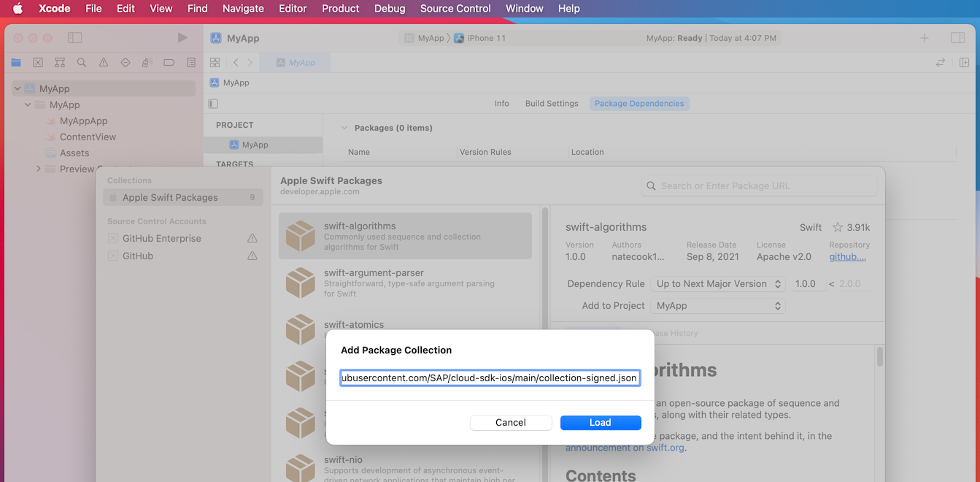Run the app with the play button
Image resolution: width=980 pixels, height=482 pixels.
point(182,38)
